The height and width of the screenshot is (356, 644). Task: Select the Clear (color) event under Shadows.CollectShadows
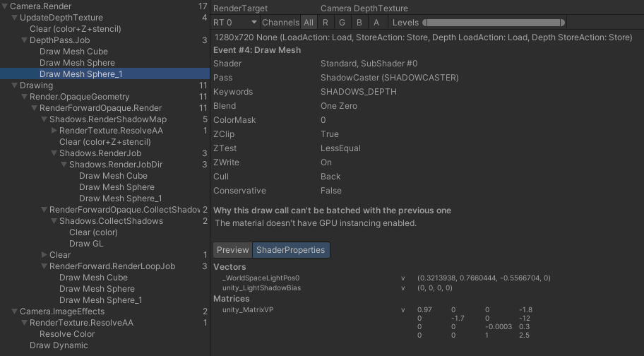tap(93, 232)
